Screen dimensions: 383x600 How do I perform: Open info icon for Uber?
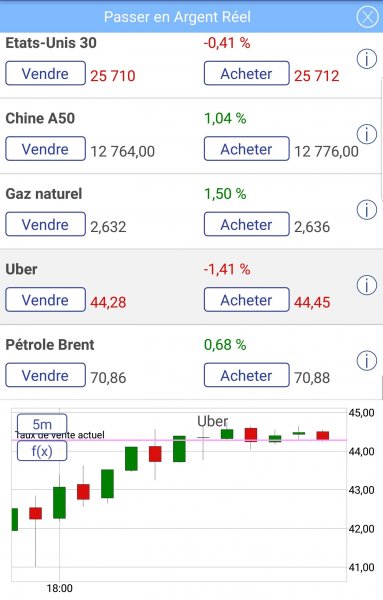point(367,285)
